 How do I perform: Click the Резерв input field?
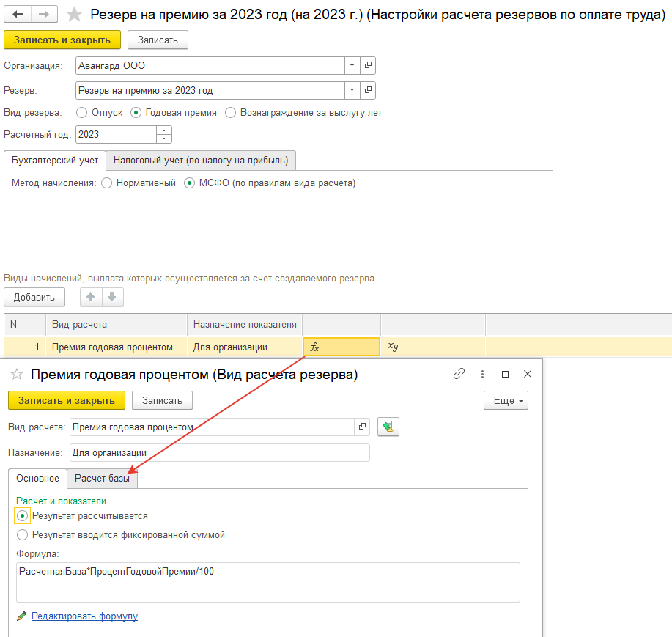tap(210, 90)
